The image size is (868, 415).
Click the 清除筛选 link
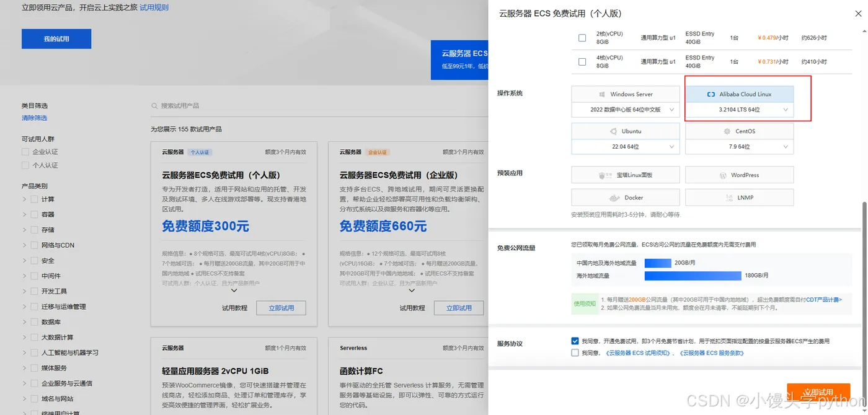34,118
